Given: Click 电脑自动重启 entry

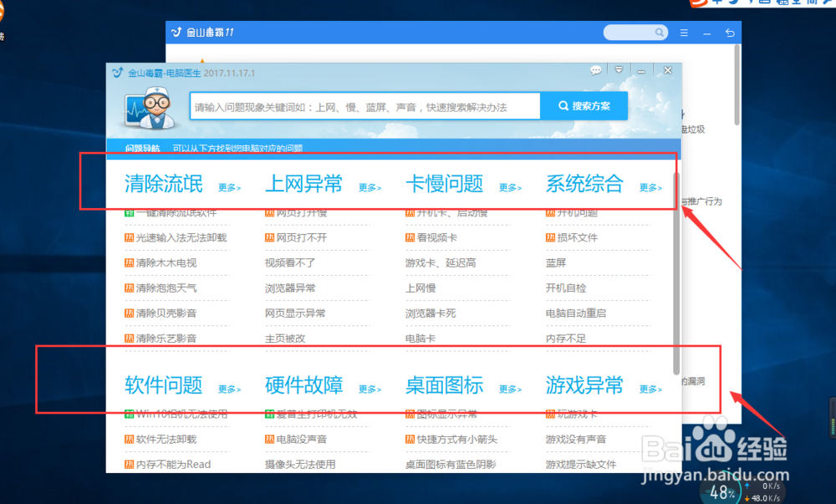Looking at the screenshot, I should [x=576, y=313].
